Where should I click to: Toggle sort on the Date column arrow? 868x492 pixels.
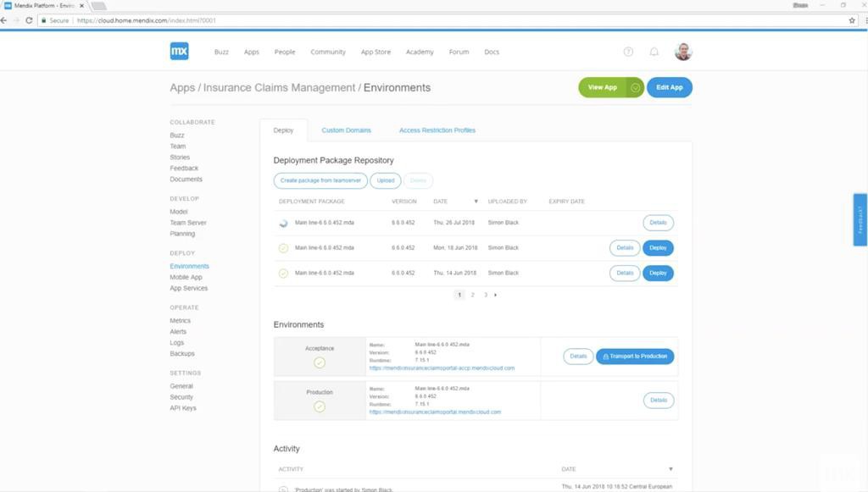pos(476,202)
